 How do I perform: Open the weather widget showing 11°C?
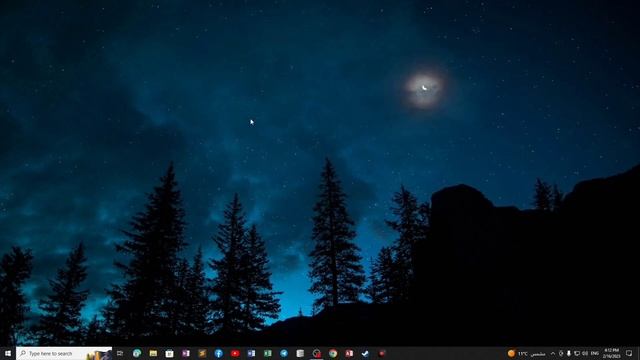point(527,353)
